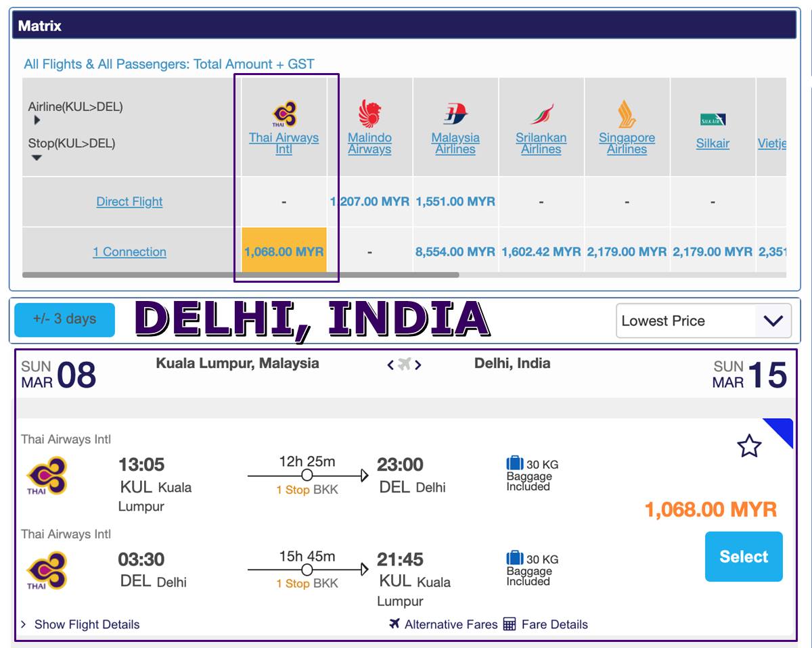Click airplane icon beside Alternative Fares
Image resolution: width=812 pixels, height=648 pixels.
click(x=394, y=624)
